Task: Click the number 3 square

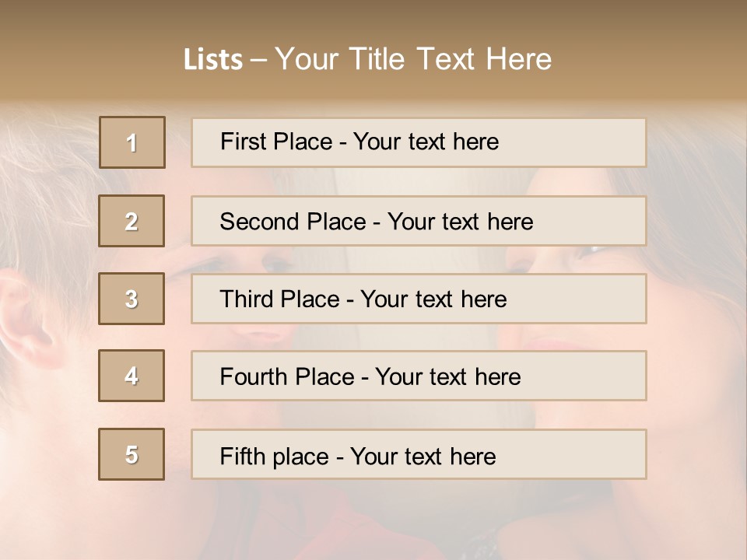Action: [x=132, y=299]
